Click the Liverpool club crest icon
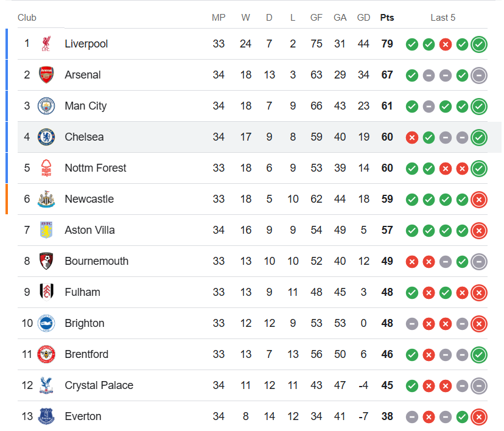This screenshot has width=504, height=431. pyautogui.click(x=46, y=44)
